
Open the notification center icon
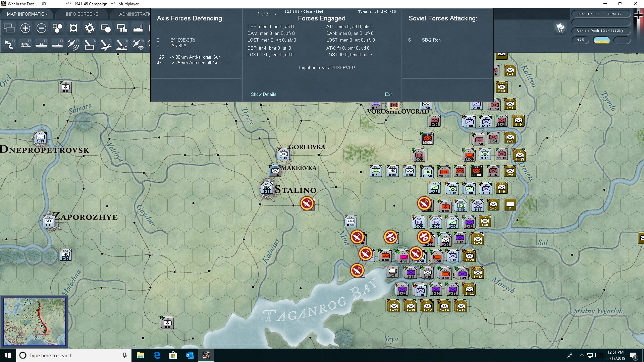634,356
